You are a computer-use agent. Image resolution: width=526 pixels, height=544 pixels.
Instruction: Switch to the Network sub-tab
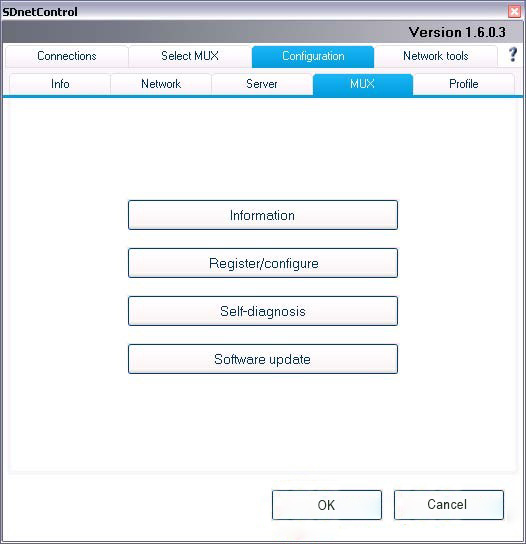[161, 84]
